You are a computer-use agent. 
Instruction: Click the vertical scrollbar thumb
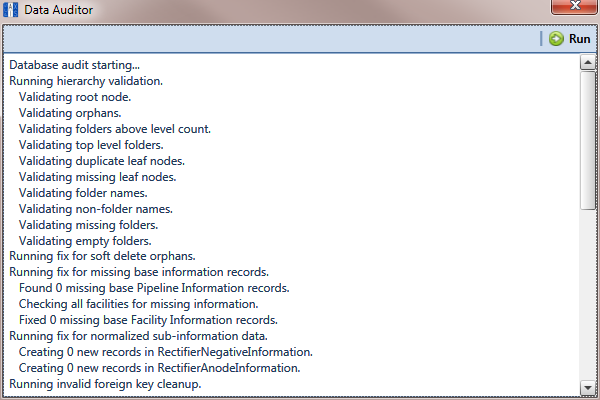point(588,140)
